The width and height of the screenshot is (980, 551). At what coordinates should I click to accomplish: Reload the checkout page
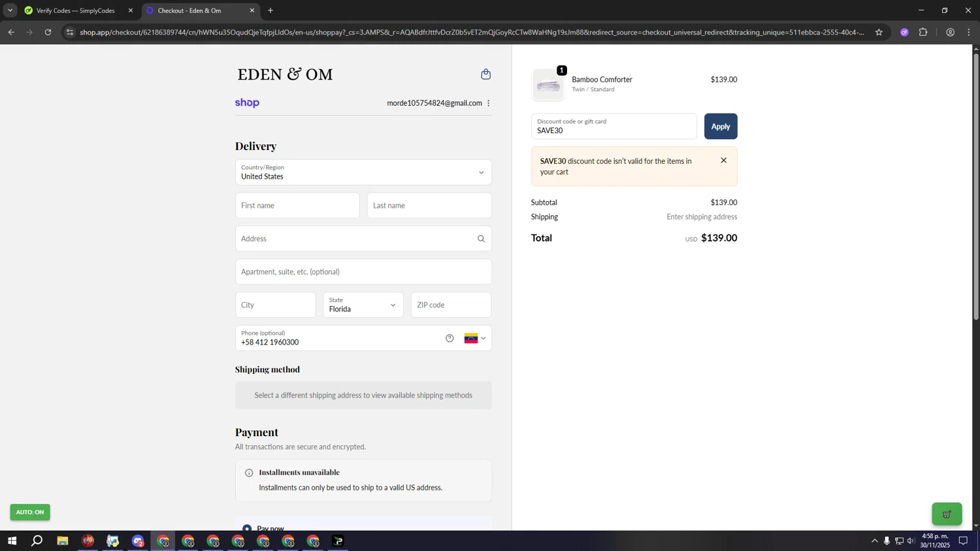tap(48, 32)
